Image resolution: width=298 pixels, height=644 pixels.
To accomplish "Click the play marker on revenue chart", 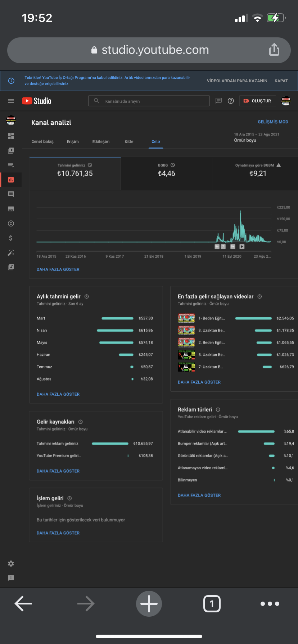I will pyautogui.click(x=242, y=247).
